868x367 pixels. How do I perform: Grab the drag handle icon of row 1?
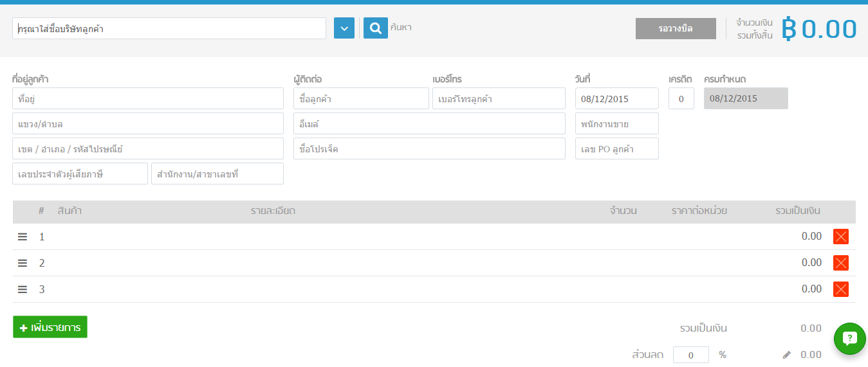point(23,237)
